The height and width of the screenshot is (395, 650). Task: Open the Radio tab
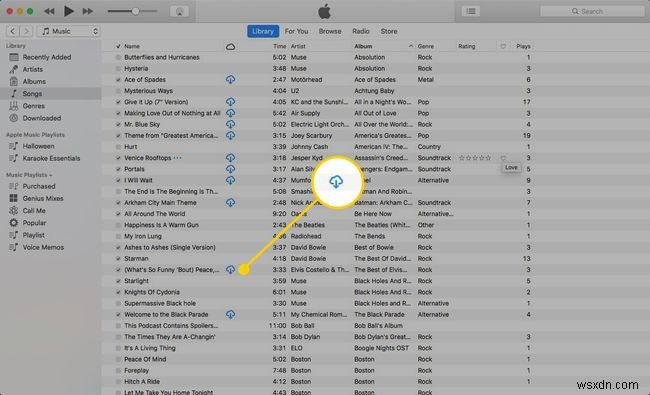(x=361, y=31)
